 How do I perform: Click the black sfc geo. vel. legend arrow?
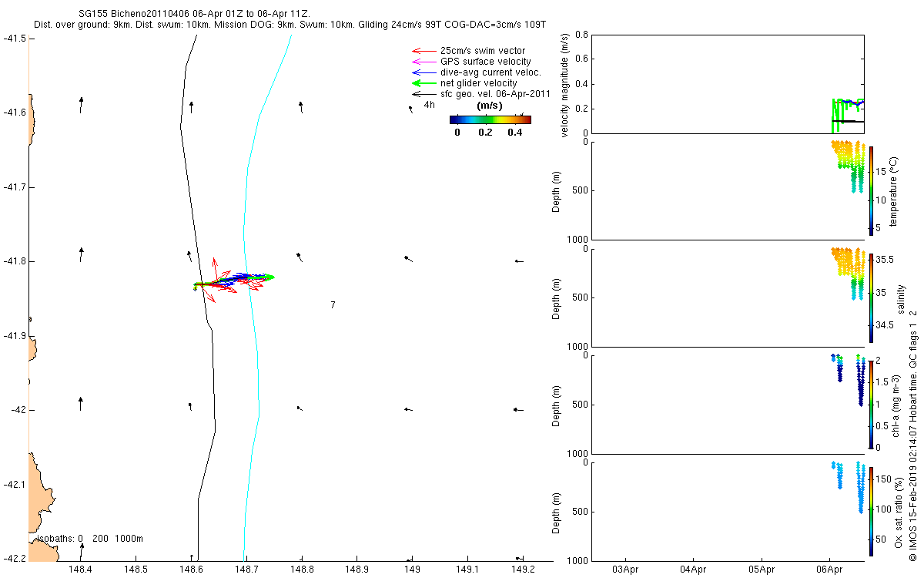point(424,93)
